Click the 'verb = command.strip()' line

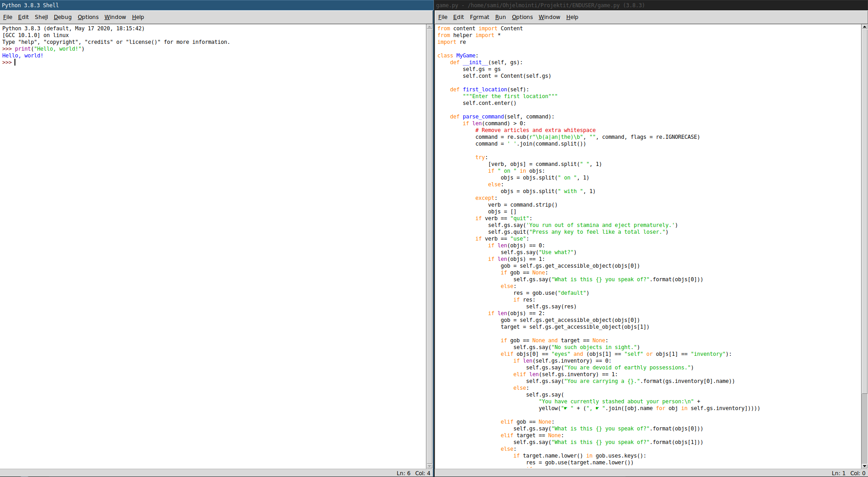523,205
